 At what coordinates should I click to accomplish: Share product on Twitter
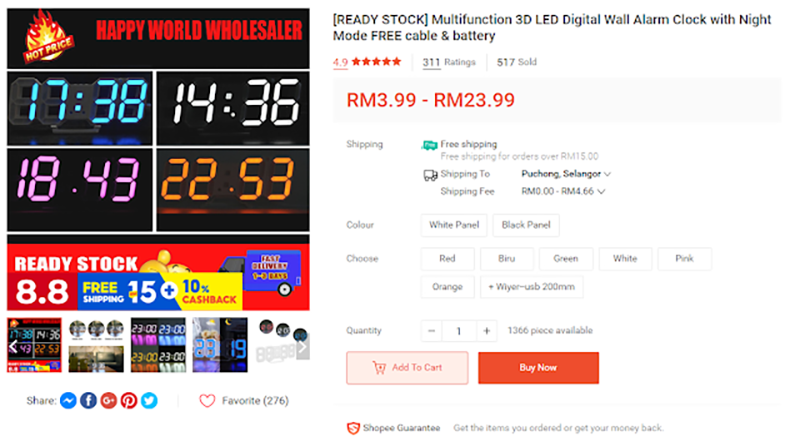tap(149, 401)
